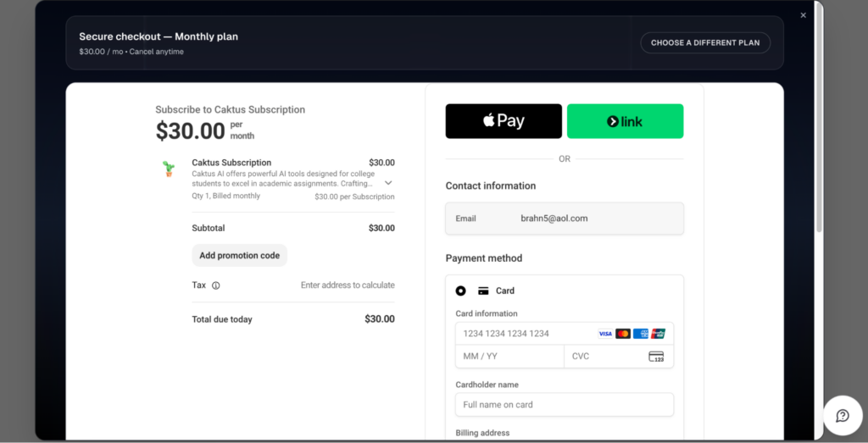The height and width of the screenshot is (443, 868).
Task: Click the CVC card hint icon
Action: (656, 356)
